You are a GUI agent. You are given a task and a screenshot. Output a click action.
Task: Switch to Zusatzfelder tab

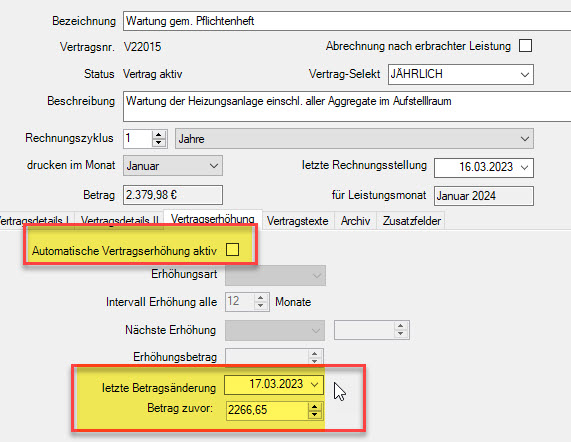coord(411,221)
